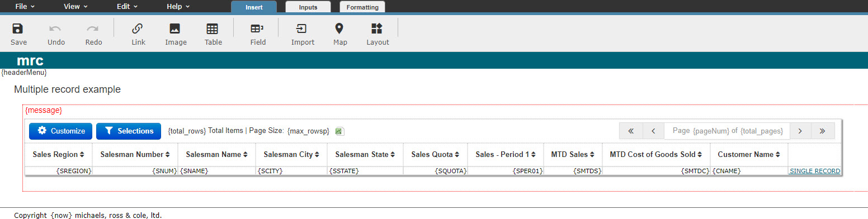
Task: Add a Field with the toolbar icon
Action: tap(257, 29)
